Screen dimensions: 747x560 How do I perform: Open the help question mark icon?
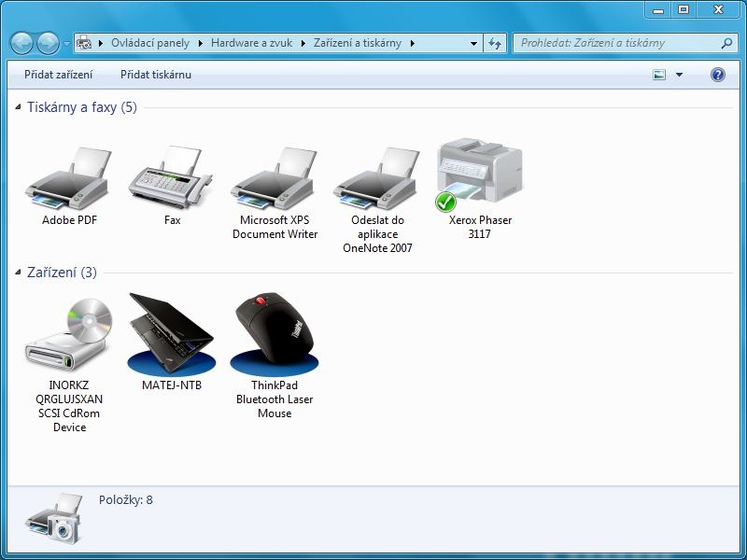(718, 75)
